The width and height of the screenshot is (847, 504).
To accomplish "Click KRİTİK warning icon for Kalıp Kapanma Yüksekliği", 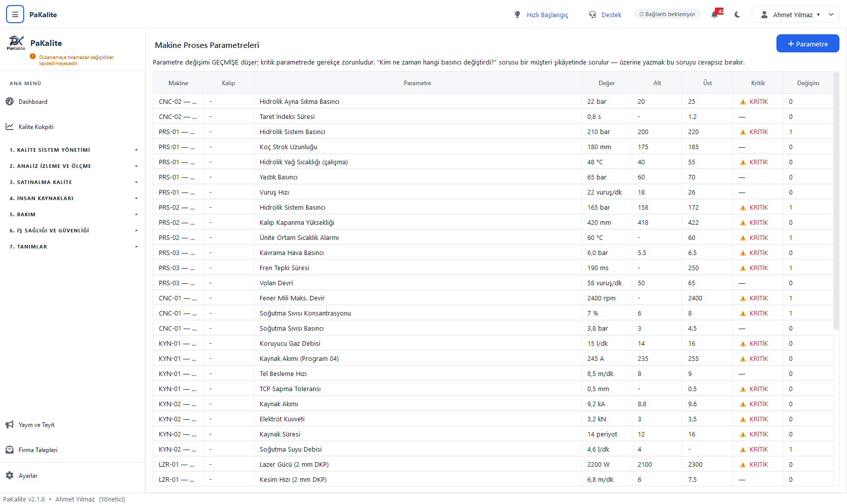I will tap(743, 223).
